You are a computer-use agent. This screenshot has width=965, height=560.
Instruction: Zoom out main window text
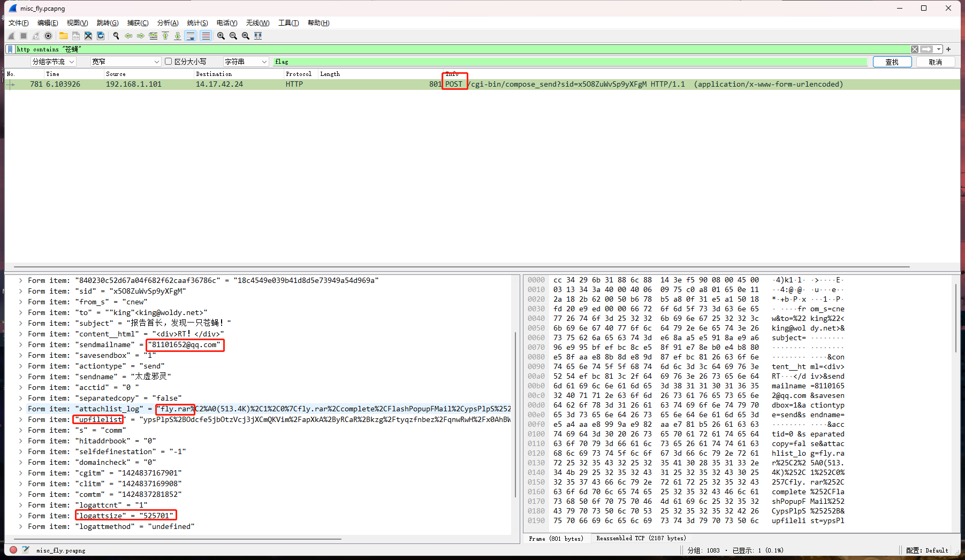point(233,36)
